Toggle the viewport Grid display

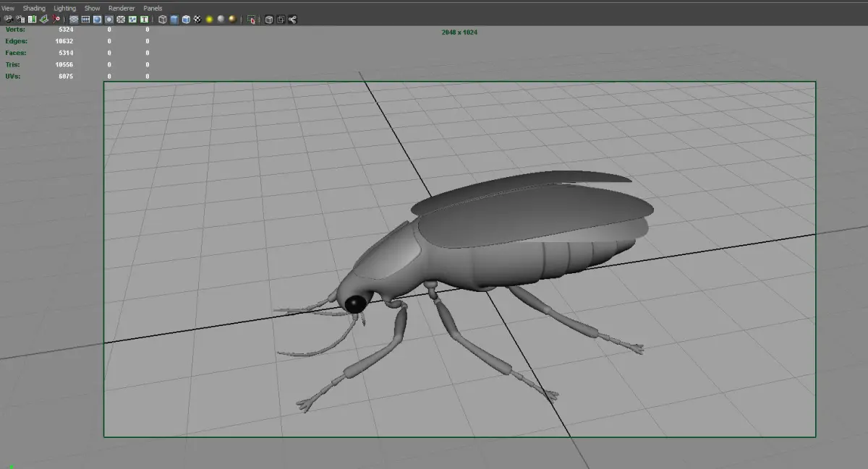tap(74, 20)
